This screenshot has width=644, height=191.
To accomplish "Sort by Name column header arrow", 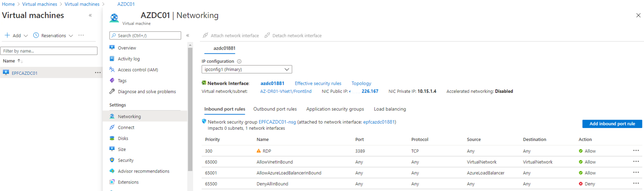I will point(20,61).
